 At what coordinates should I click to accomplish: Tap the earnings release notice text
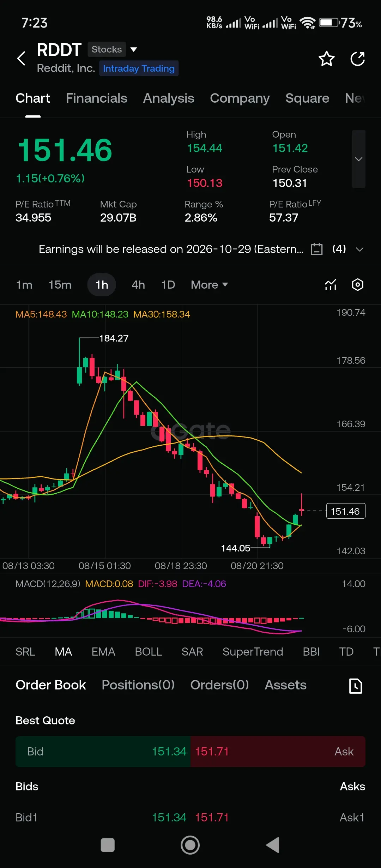pyautogui.click(x=171, y=249)
